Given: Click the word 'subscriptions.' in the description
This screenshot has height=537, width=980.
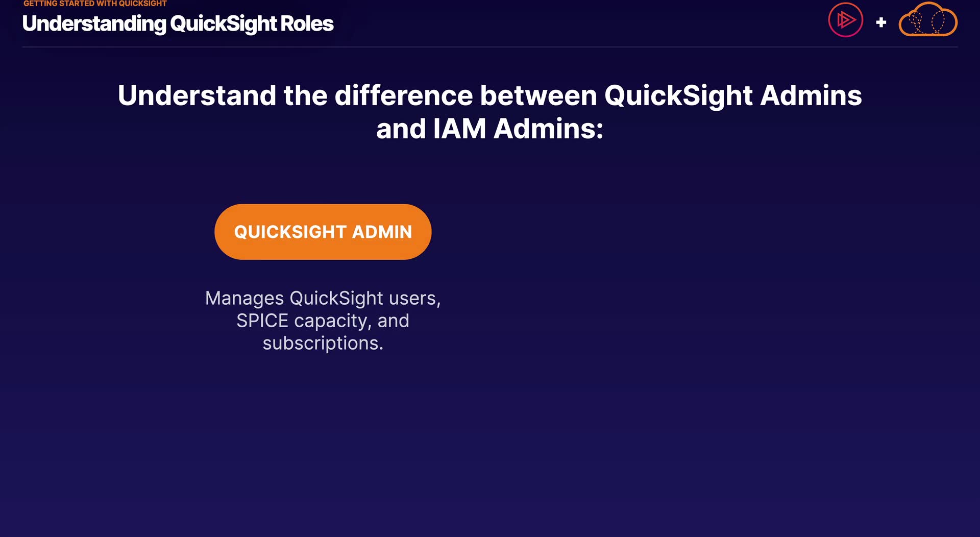Looking at the screenshot, I should 323,343.
